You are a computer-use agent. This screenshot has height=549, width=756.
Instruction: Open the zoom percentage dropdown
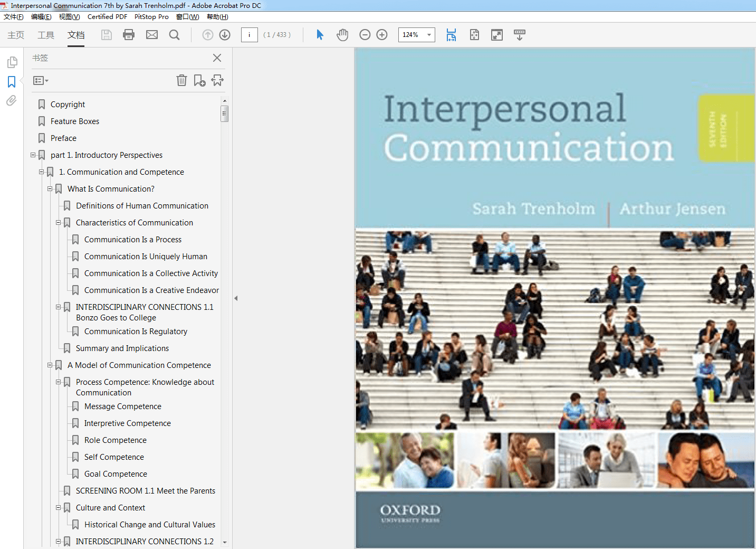coord(428,35)
